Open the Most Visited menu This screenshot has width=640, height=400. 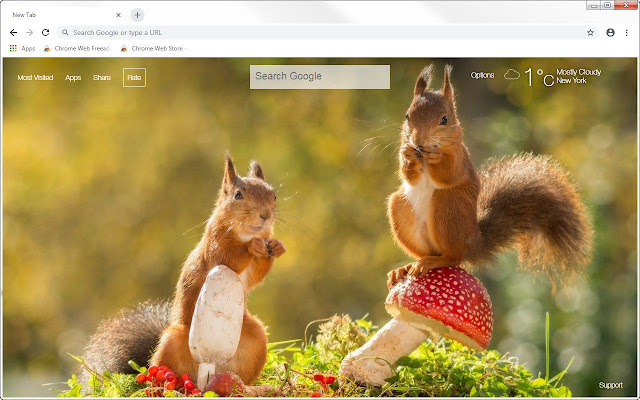(x=35, y=78)
